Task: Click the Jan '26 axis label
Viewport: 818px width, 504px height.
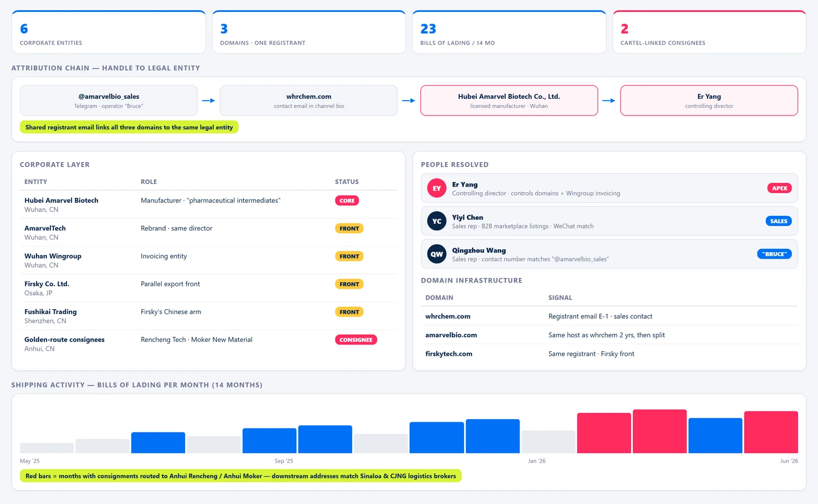Action: coord(536,461)
